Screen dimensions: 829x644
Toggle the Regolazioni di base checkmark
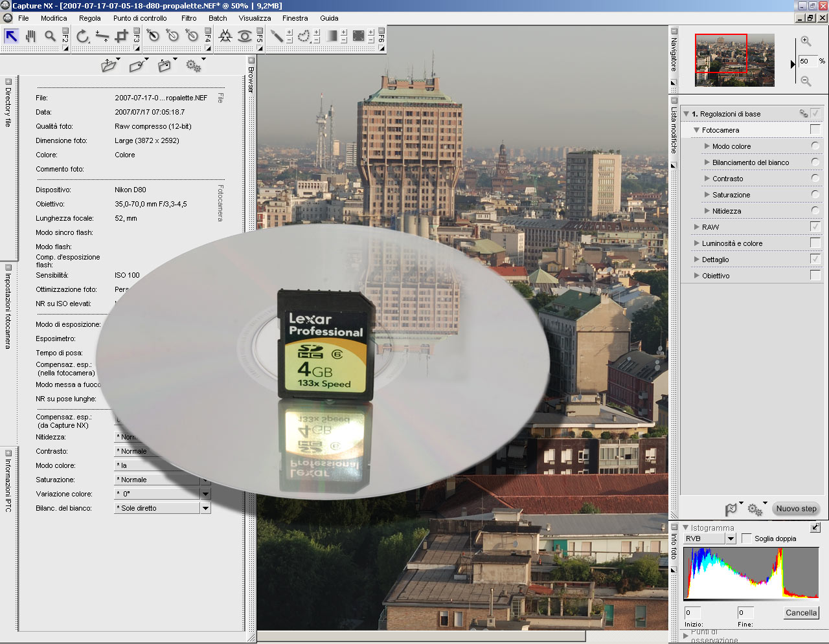pyautogui.click(x=815, y=114)
